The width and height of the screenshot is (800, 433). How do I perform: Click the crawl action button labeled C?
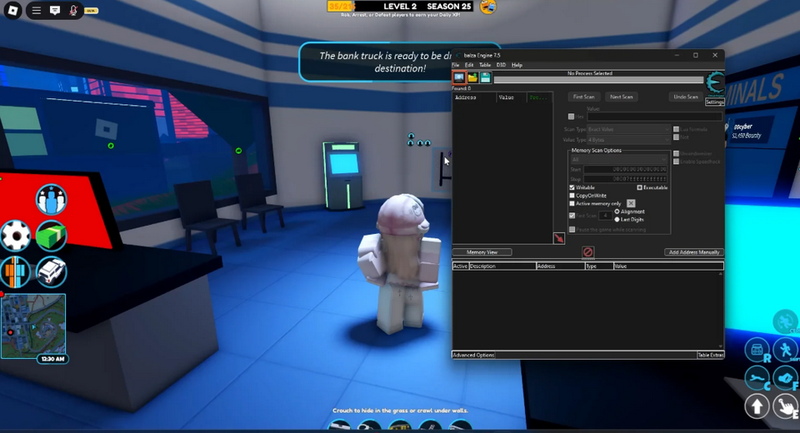pyautogui.click(x=757, y=378)
